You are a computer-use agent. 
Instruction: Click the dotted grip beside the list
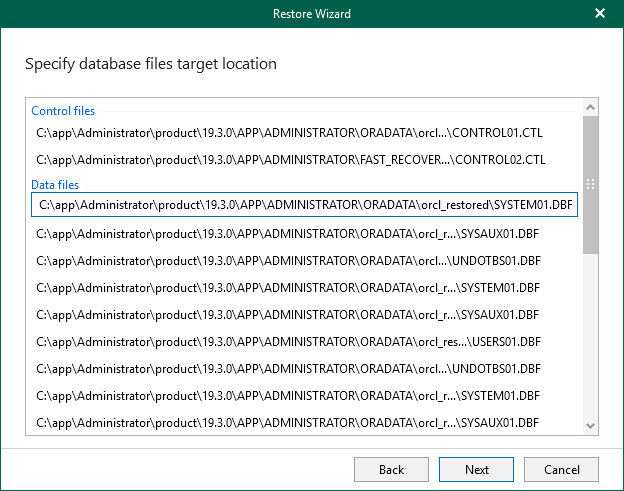tap(590, 184)
